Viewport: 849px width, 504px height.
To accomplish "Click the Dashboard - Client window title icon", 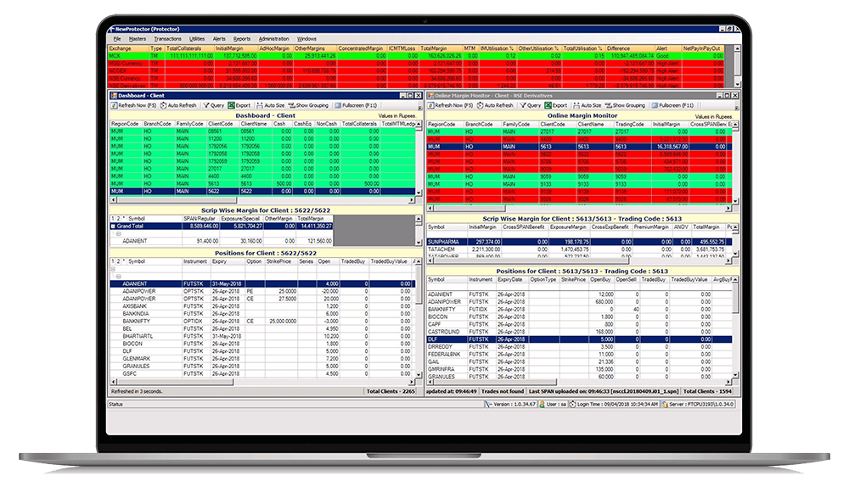I will [114, 95].
